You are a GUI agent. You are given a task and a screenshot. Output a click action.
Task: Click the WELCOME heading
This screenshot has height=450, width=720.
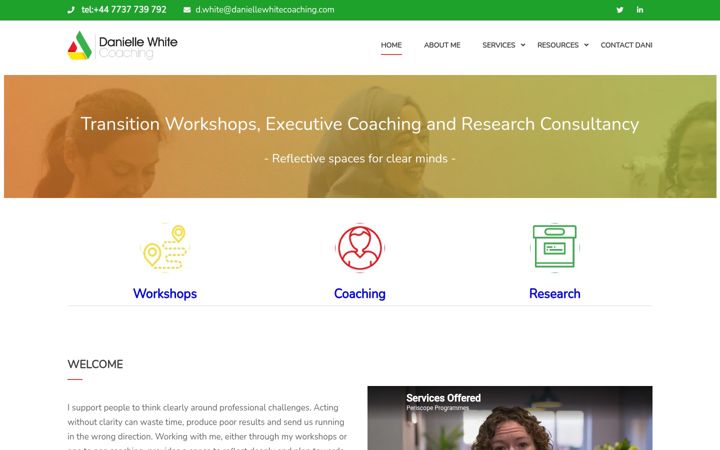(95, 364)
